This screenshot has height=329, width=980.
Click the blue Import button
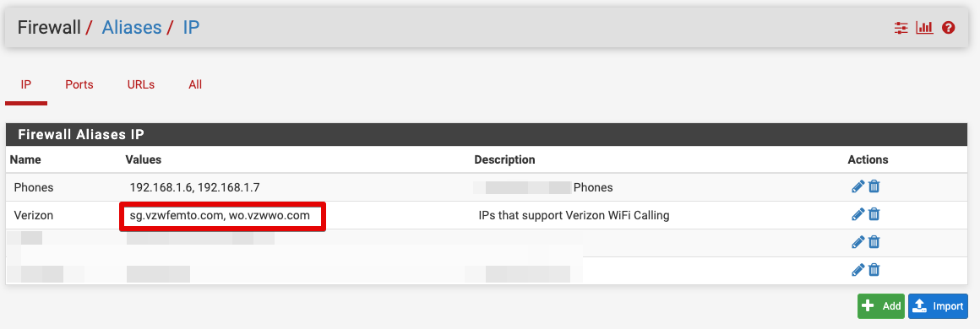[x=938, y=306]
